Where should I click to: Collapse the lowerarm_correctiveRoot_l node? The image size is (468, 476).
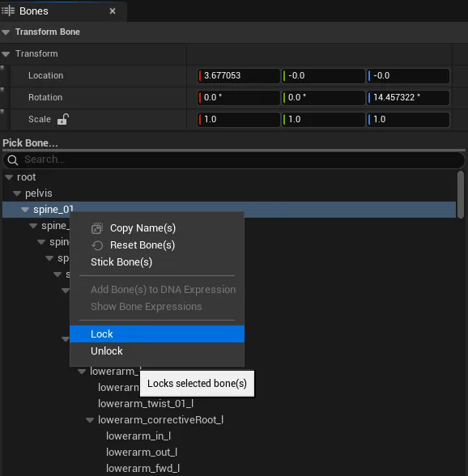(x=90, y=420)
